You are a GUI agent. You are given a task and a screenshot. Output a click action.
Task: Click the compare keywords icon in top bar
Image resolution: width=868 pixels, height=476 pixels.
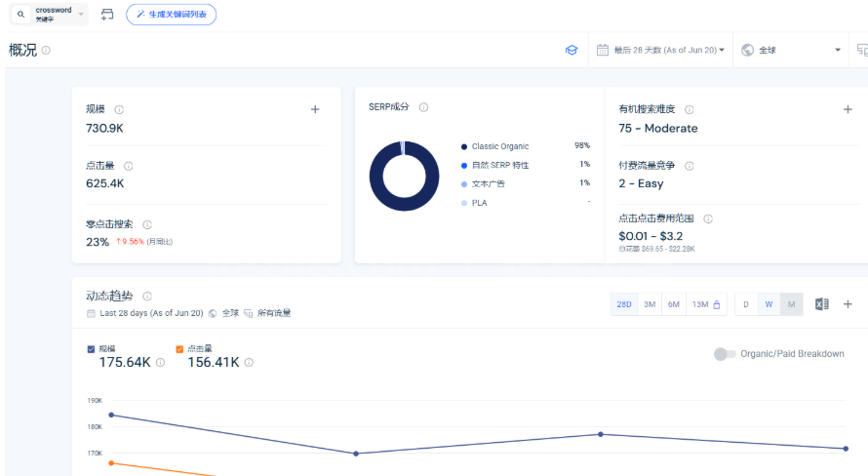[x=107, y=15]
